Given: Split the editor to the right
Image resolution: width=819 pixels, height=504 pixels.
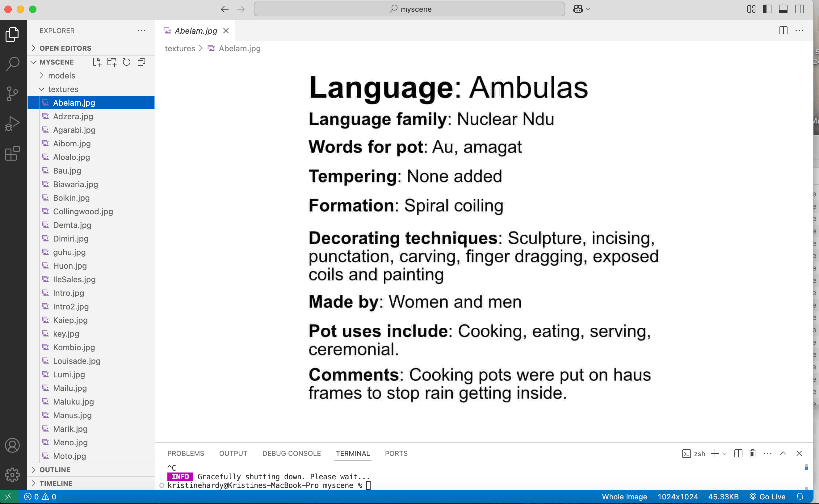Looking at the screenshot, I should coord(783,31).
